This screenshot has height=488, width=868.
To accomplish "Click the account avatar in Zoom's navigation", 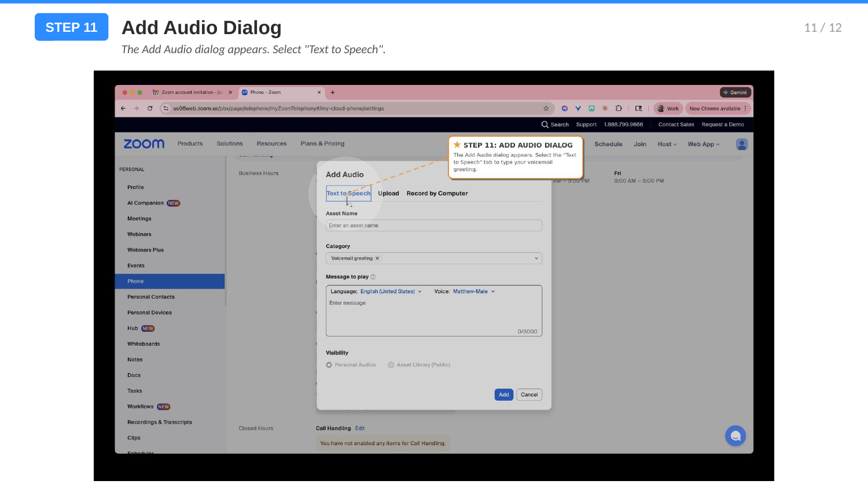I will (x=741, y=144).
